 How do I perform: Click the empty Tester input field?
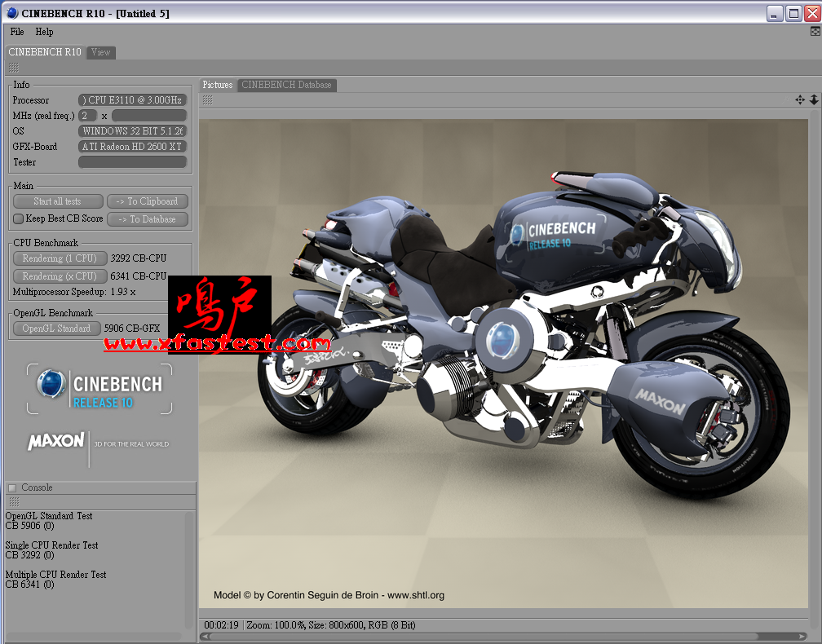(132, 162)
